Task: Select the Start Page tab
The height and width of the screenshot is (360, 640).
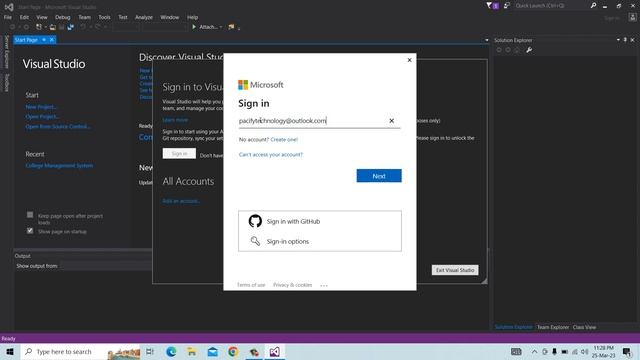Action: tap(26, 40)
